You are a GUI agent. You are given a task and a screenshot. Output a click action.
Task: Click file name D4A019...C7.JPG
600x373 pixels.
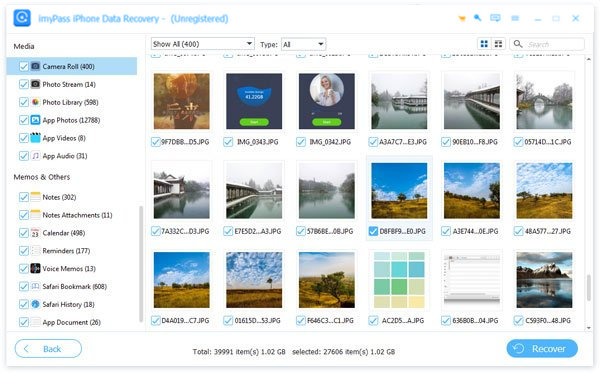(x=185, y=321)
